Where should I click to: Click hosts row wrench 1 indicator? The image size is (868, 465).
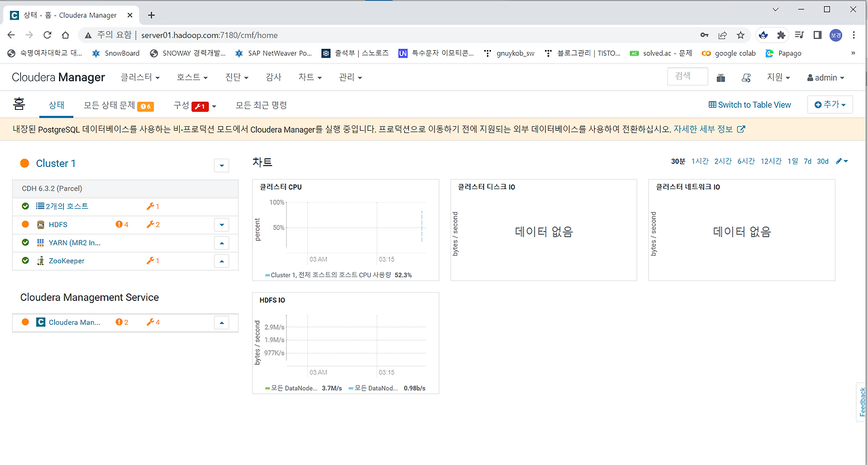tap(153, 206)
